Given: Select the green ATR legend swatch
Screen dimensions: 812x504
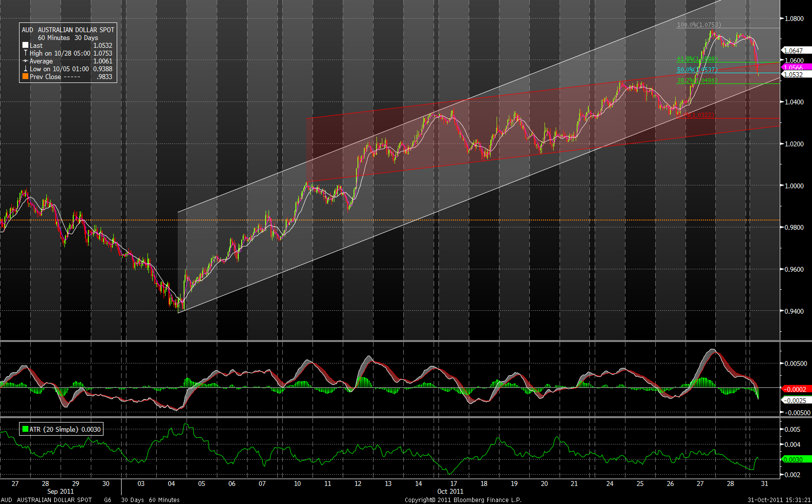Looking at the screenshot, I should [x=25, y=429].
